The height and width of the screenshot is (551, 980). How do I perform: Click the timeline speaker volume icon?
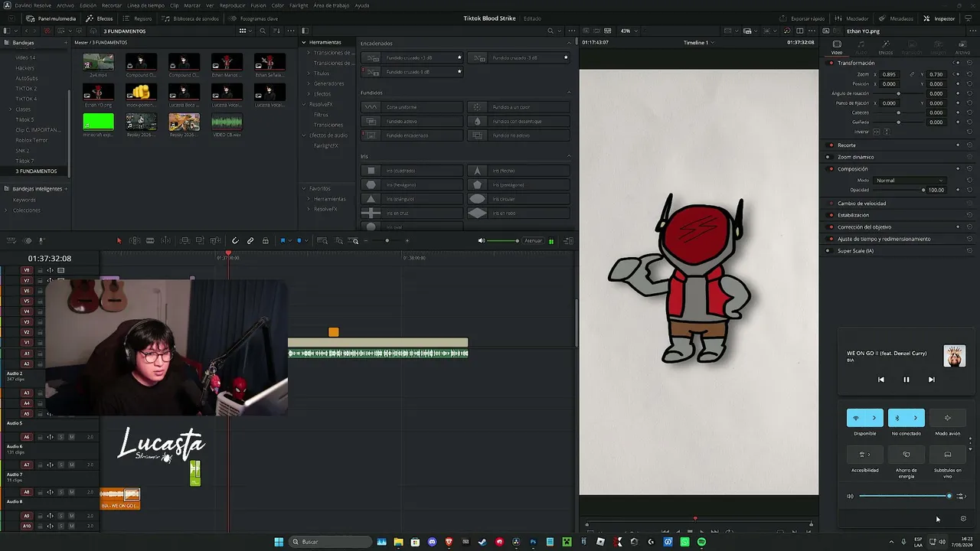(x=482, y=241)
